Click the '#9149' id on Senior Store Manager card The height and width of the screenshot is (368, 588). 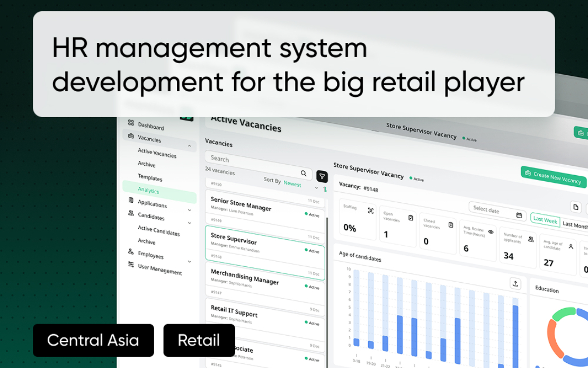[x=216, y=220]
